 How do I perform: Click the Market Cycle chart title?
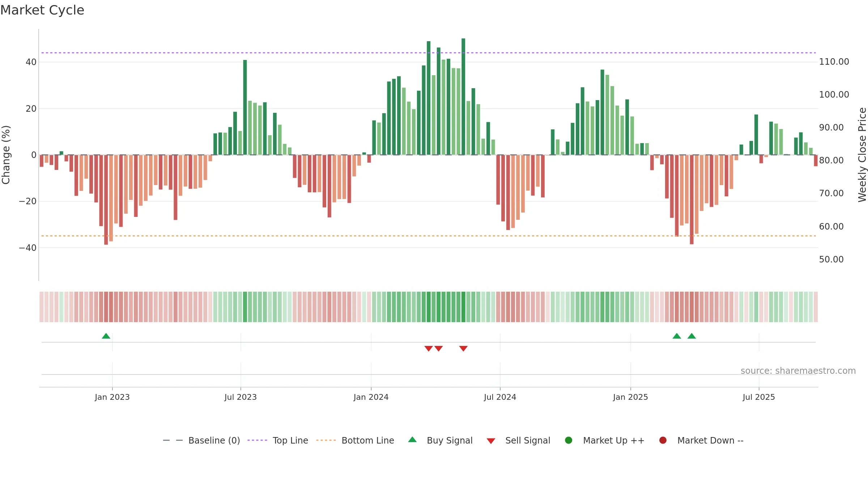coord(42,10)
